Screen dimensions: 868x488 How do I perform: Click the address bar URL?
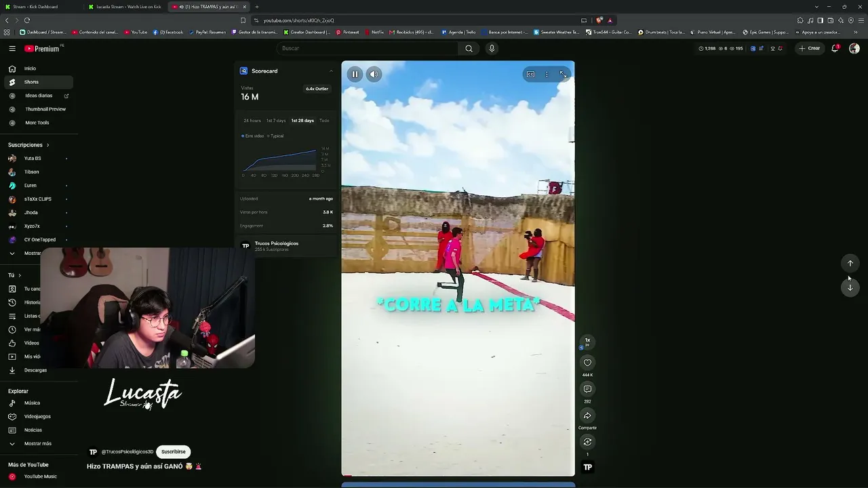pyautogui.click(x=298, y=20)
